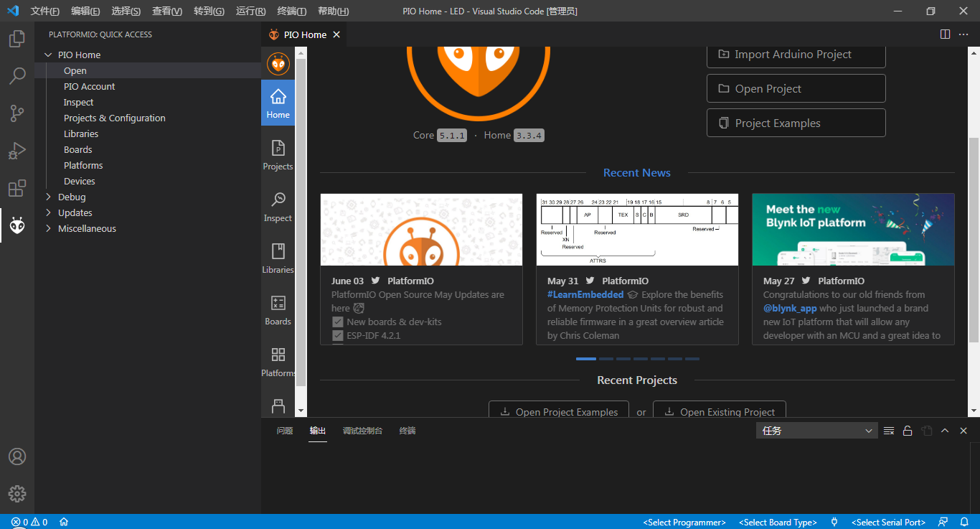Open the 运行 menu
This screenshot has width=980, height=529.
pos(250,11)
